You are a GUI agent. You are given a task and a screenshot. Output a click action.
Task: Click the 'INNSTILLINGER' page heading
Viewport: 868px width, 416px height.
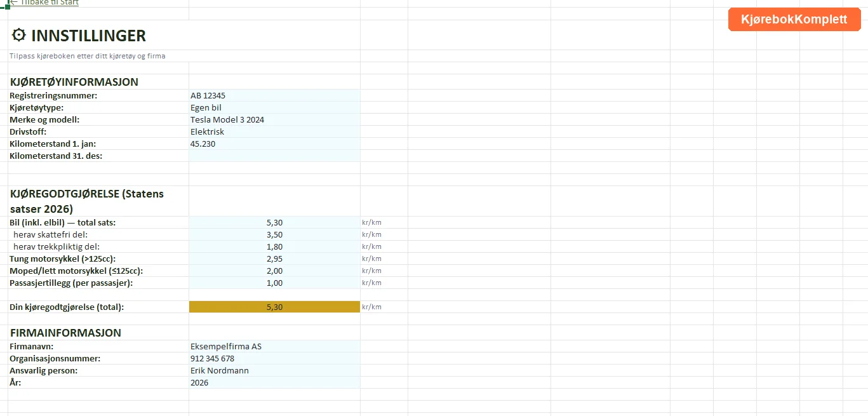[88, 36]
